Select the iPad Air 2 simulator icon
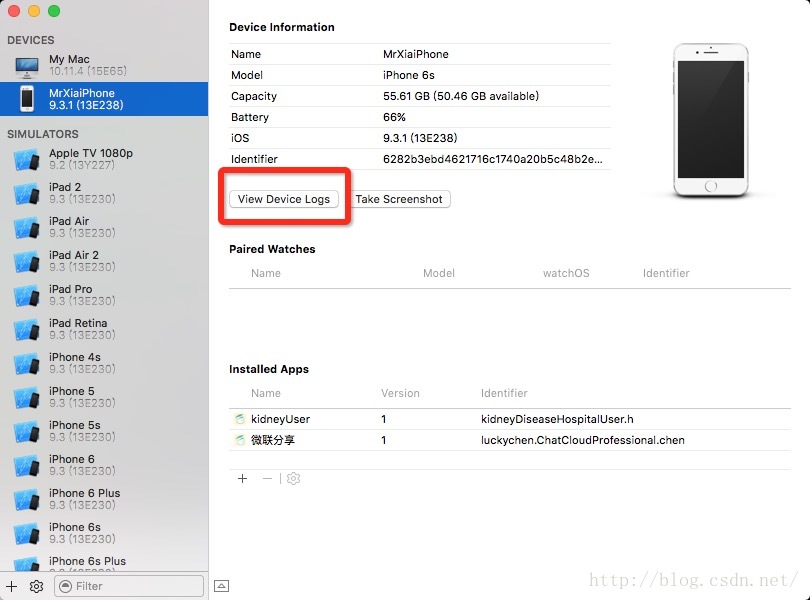The image size is (810, 600). 27,261
